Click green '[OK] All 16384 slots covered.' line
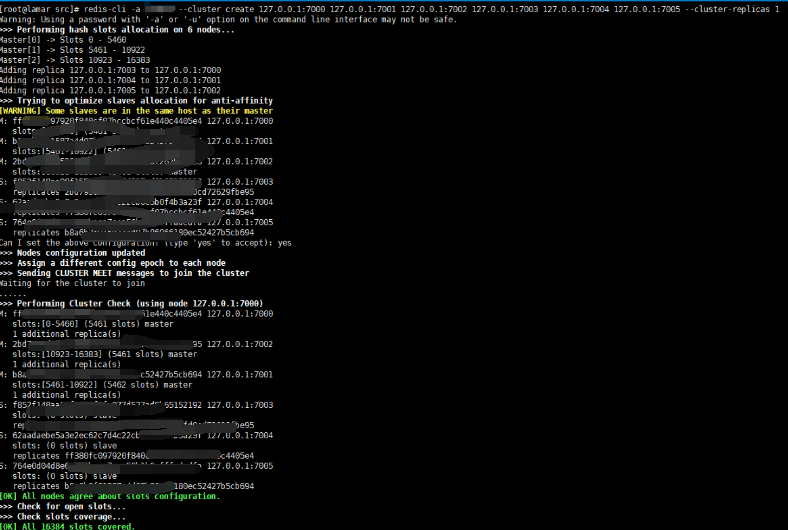The image size is (788, 530). tap(67, 526)
